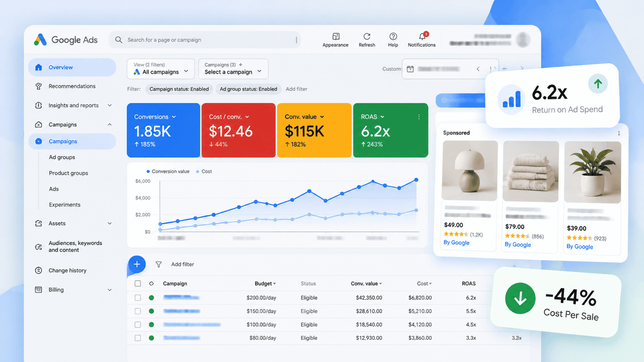Expand Insights and reports chevron
This screenshot has width=644, height=362.
(x=109, y=105)
